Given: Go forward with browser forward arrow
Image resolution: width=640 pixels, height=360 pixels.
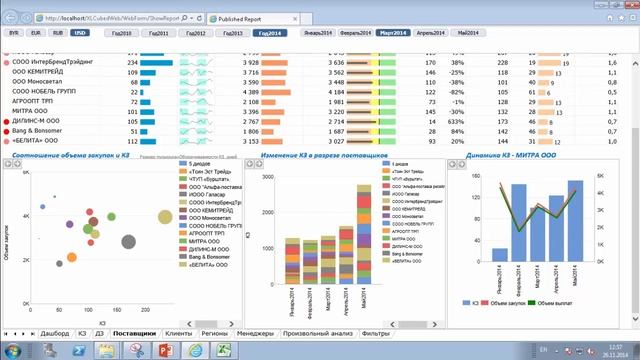Looking at the screenshot, I should (x=26, y=18).
